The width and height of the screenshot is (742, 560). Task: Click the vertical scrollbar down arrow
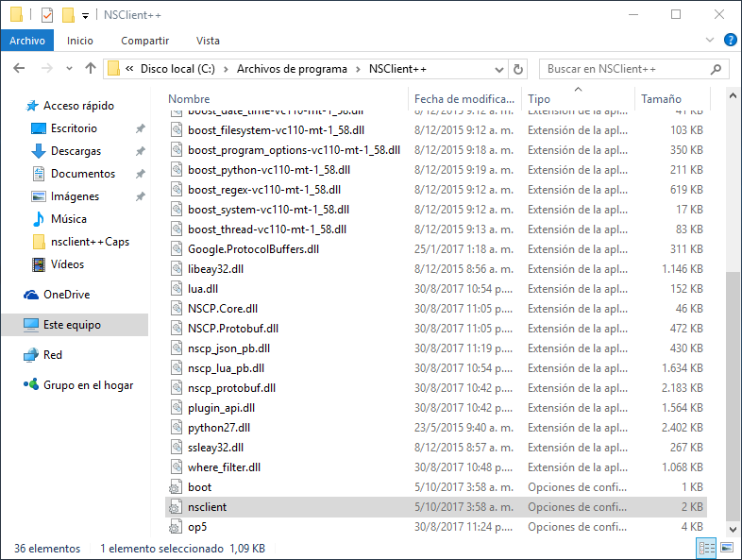(733, 529)
